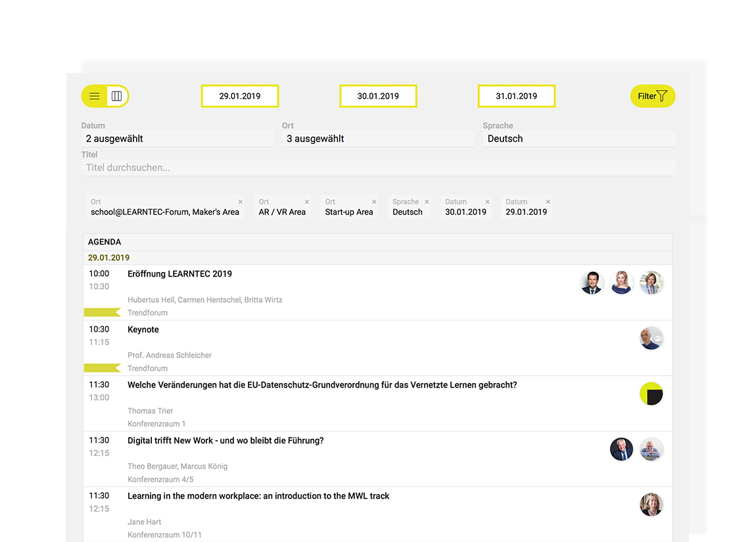This screenshot has width=756, height=542.
Task: Remove the Datum 30.01.2019 filter chip
Action: tap(487, 202)
